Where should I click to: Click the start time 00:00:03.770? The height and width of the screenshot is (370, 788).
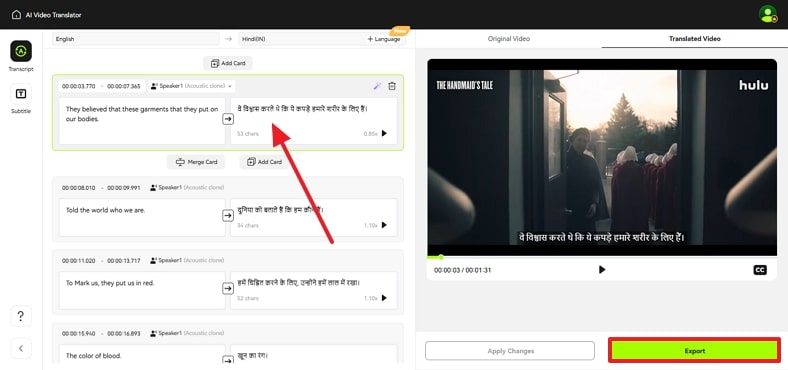pos(78,86)
